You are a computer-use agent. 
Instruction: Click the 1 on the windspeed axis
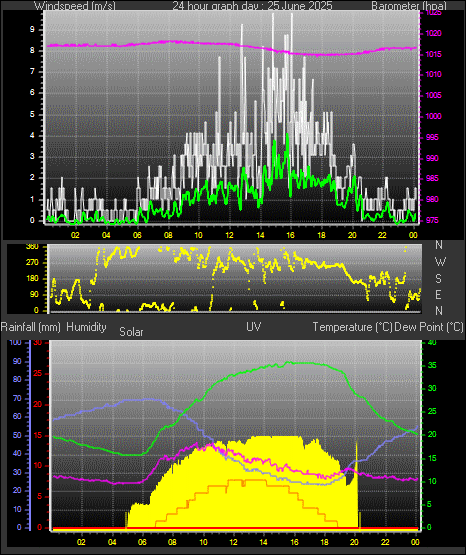coord(32,199)
